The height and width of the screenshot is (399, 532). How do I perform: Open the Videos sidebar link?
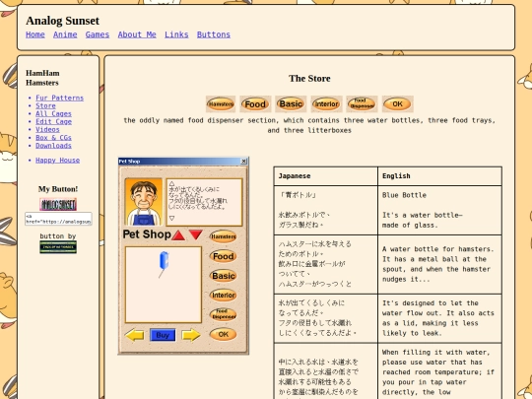[47, 129]
